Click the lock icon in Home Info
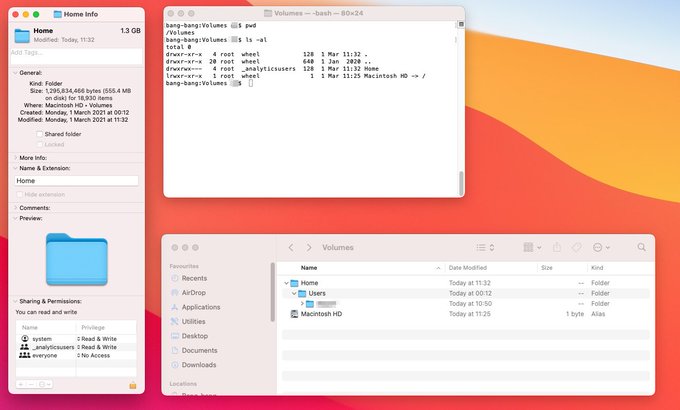The image size is (680, 410). coord(133,385)
